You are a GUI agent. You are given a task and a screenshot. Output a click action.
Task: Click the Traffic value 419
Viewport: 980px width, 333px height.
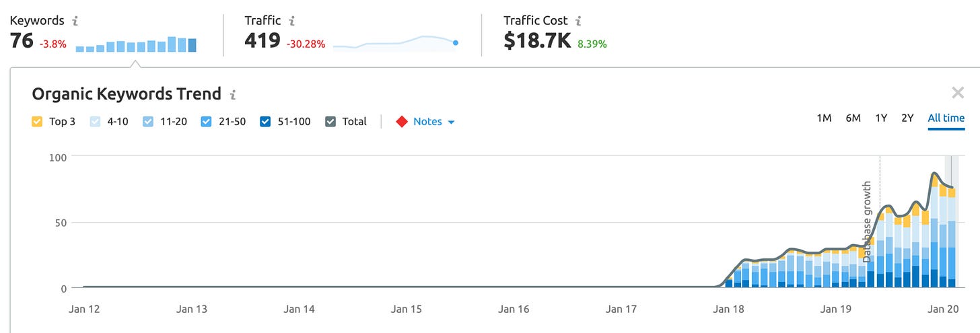(262, 42)
